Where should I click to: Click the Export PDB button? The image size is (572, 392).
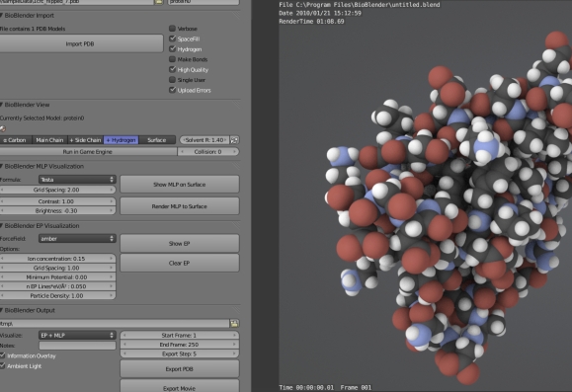(180, 369)
